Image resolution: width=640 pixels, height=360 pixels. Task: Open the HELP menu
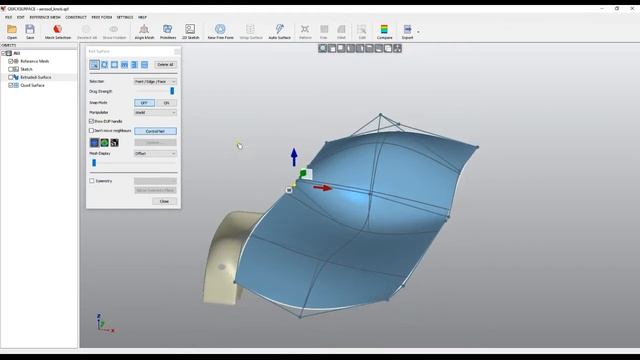tap(142, 17)
